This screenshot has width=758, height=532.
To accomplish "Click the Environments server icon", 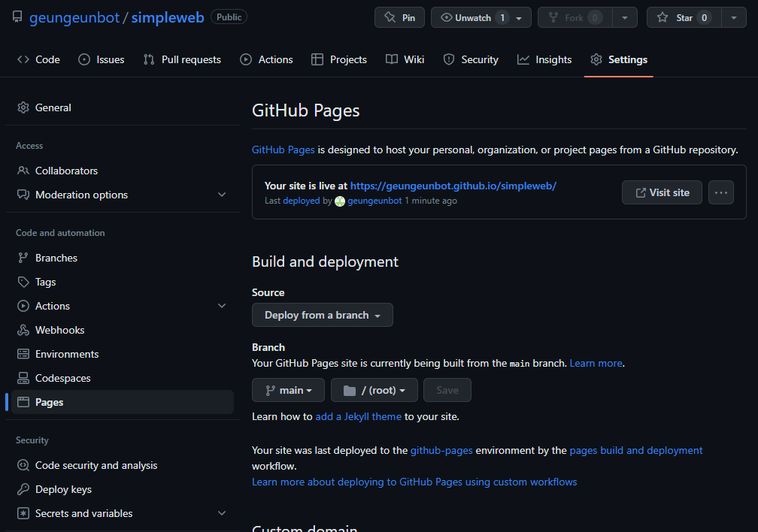I will point(23,354).
